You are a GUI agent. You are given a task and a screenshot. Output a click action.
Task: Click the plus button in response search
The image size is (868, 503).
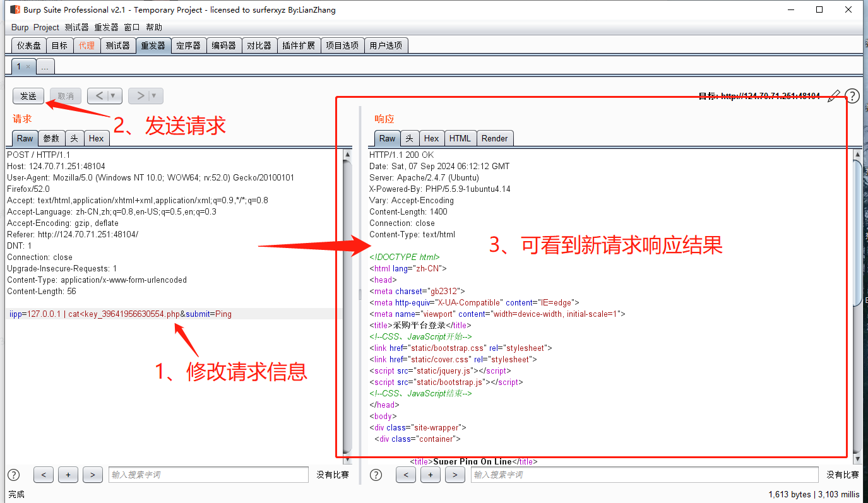pos(430,475)
